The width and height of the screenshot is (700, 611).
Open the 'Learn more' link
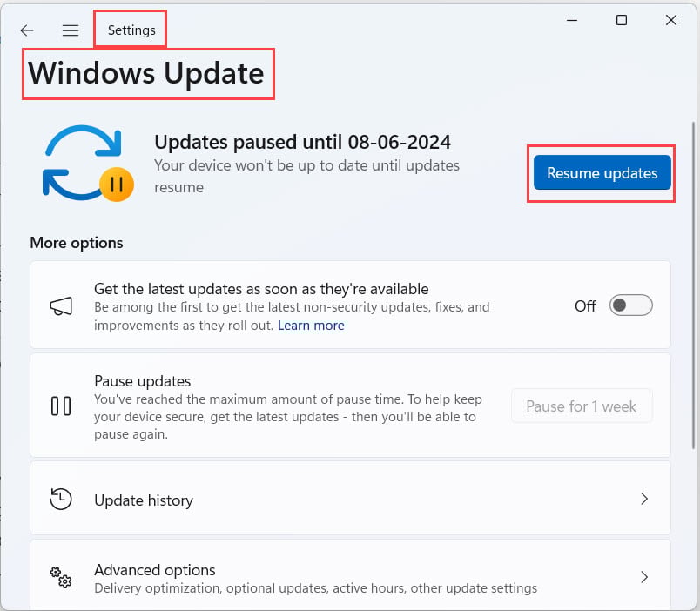tap(311, 326)
